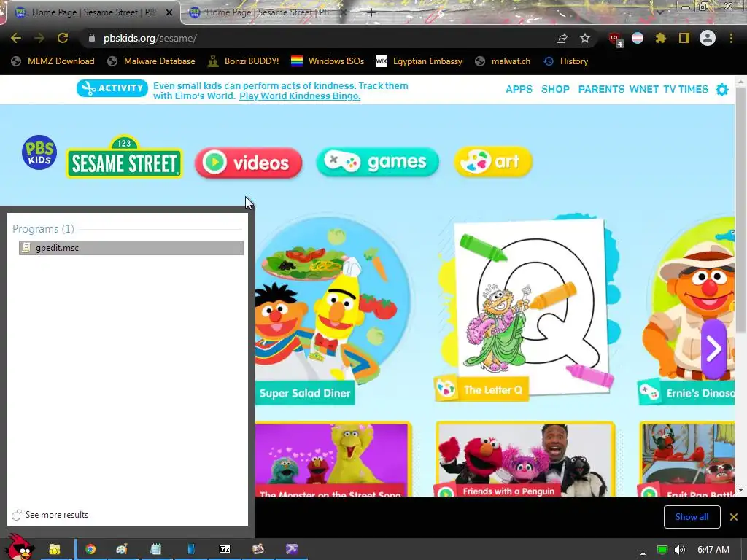Open the SHOP menu item
Screen dimensions: 747x560
coord(555,89)
